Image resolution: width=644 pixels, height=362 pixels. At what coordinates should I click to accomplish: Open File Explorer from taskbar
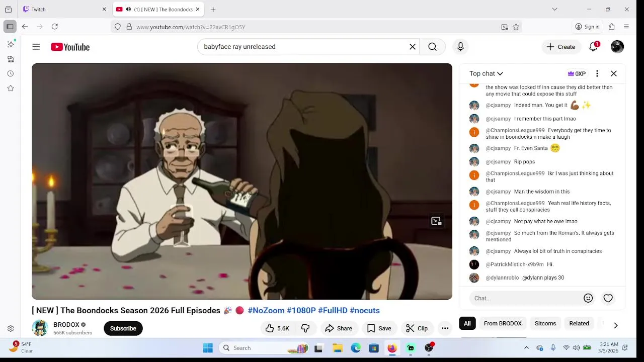pos(338,348)
